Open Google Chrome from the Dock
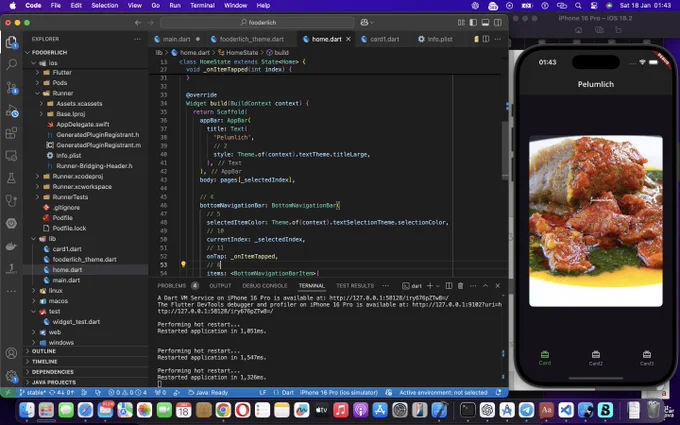The height and width of the screenshot is (425, 680). (223, 409)
